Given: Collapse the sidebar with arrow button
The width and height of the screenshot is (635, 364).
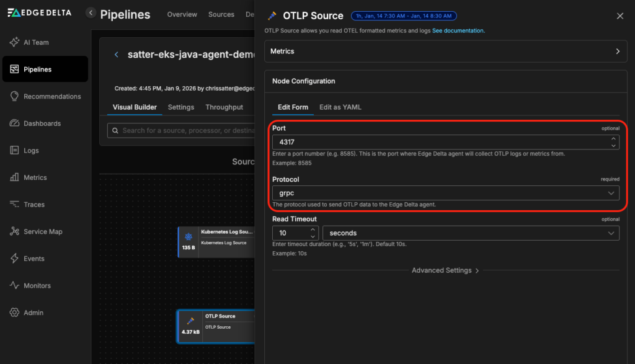Looking at the screenshot, I should click(x=91, y=12).
